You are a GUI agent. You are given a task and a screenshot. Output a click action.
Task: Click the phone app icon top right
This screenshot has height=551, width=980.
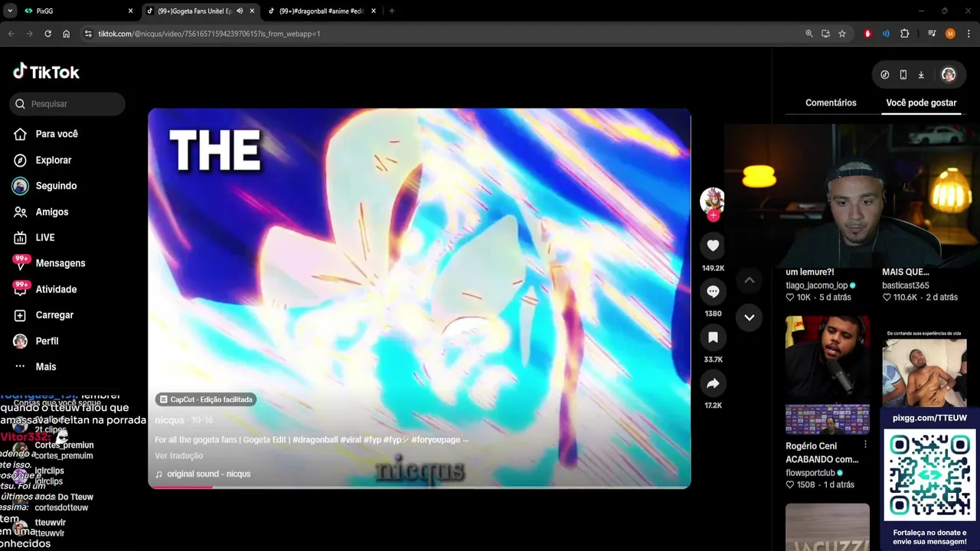point(903,75)
